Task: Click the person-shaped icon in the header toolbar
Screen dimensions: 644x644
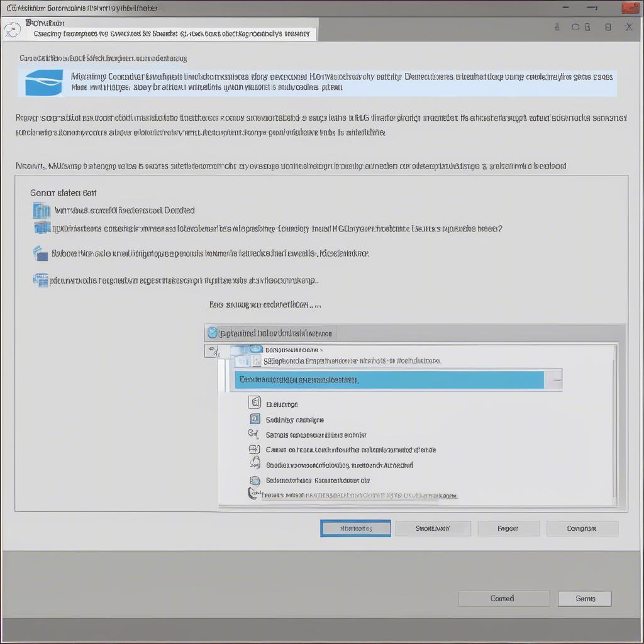Action: tap(557, 27)
